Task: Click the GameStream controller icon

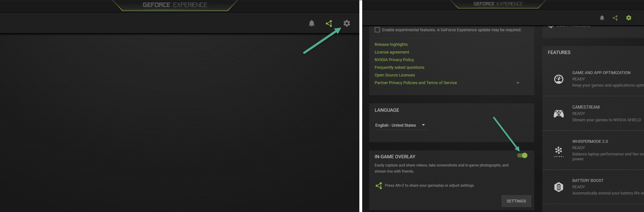Action: tap(558, 113)
